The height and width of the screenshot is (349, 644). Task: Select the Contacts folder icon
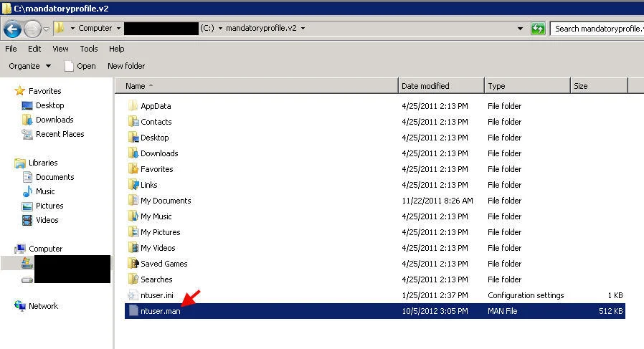[x=133, y=121]
